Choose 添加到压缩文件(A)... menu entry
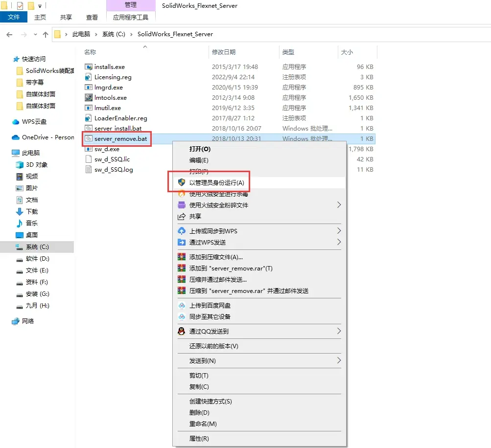This screenshot has height=448, width=491. [216, 257]
